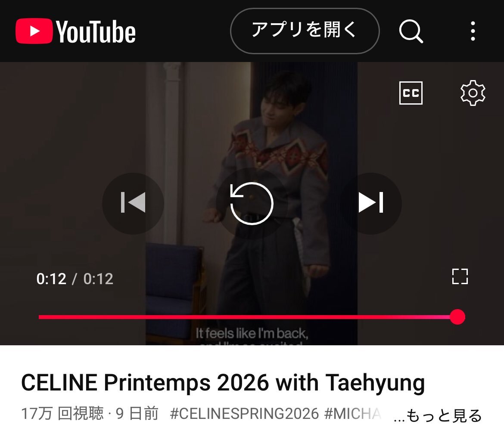Open the video settings gear
This screenshot has height=440, width=504.
click(473, 93)
